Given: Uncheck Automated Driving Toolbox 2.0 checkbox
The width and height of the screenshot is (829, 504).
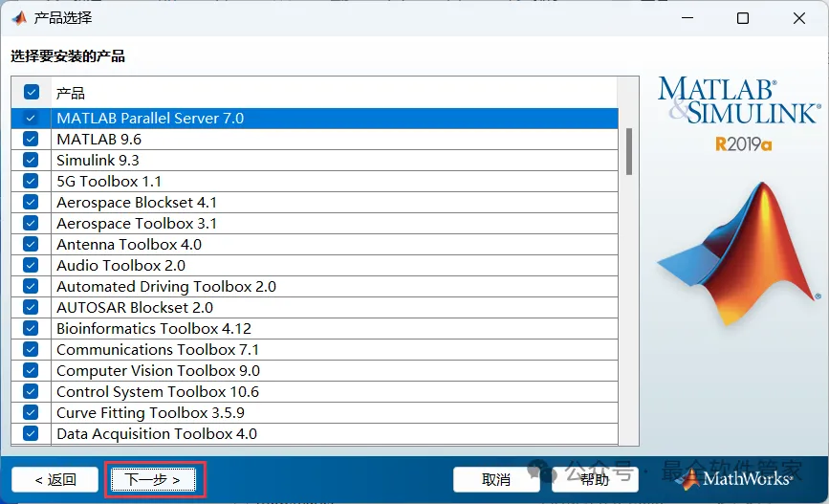Looking at the screenshot, I should coord(31,286).
